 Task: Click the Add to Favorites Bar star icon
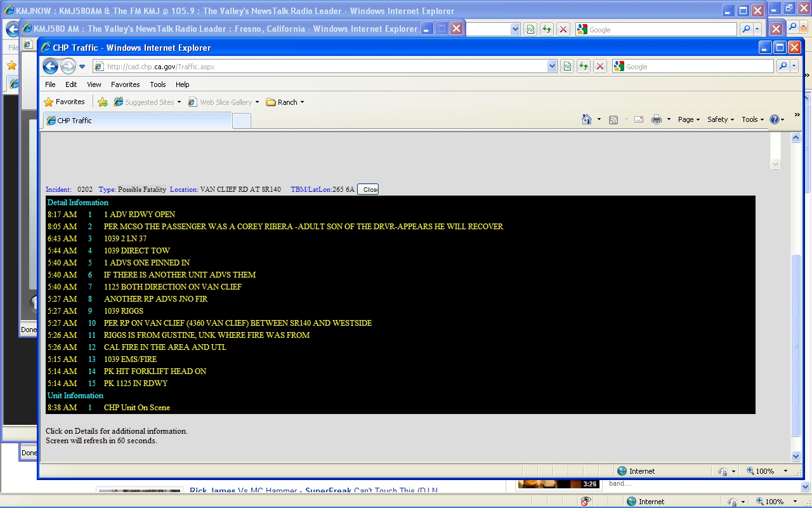coord(103,102)
